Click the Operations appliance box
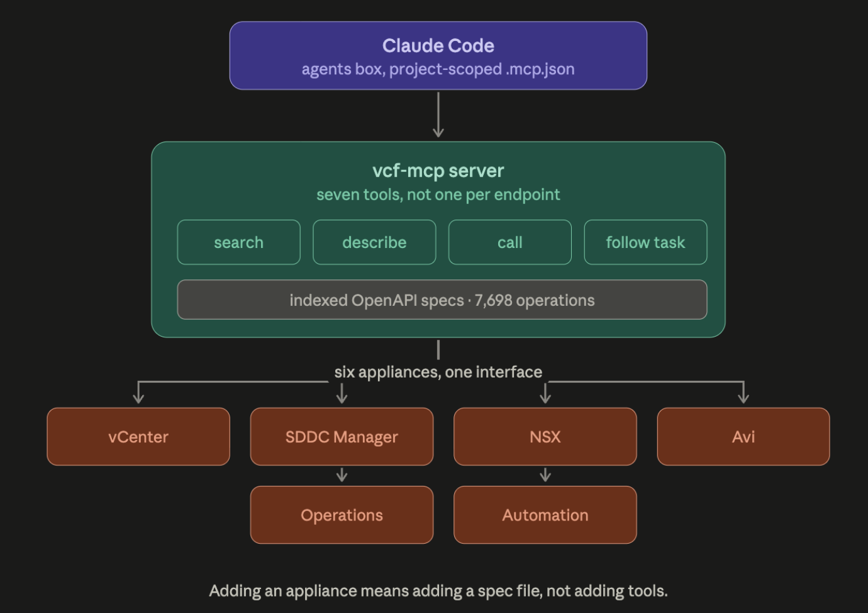The image size is (868, 613). point(342,515)
